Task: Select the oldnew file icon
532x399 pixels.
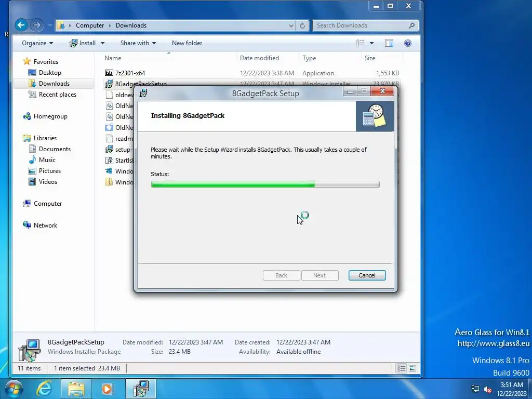Action: tap(109, 95)
